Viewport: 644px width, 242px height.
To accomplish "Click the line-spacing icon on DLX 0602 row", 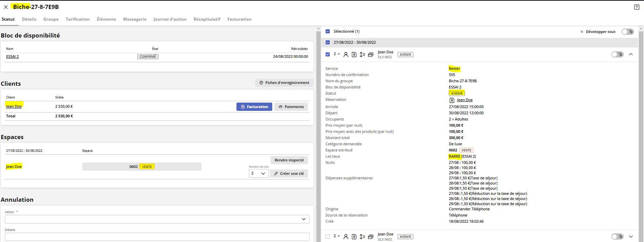I will (x=362, y=54).
